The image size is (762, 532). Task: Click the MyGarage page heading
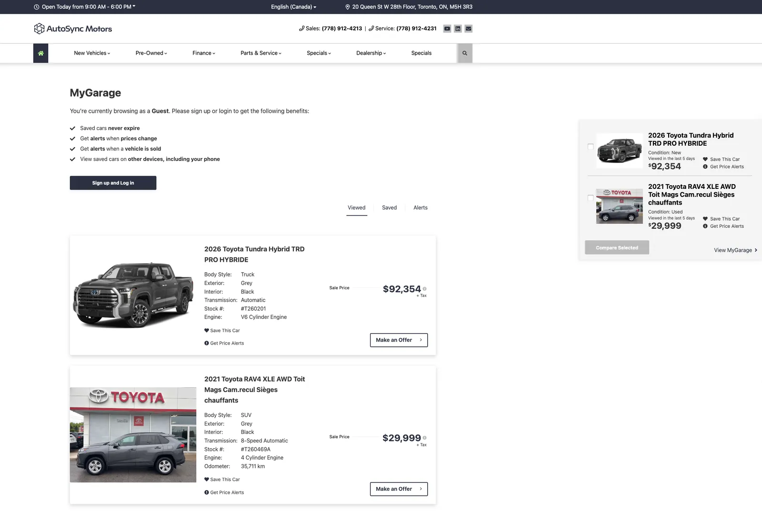(x=95, y=93)
